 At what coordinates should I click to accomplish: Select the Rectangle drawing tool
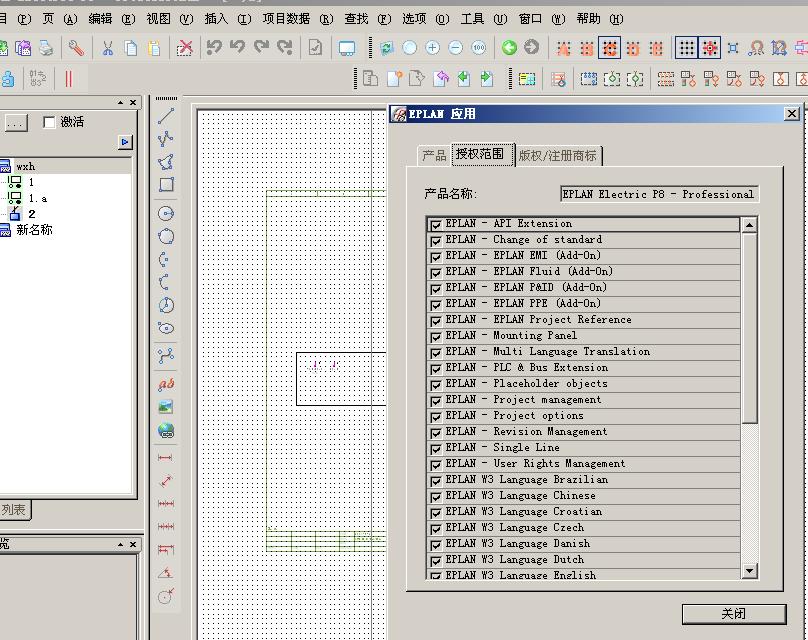(x=166, y=185)
